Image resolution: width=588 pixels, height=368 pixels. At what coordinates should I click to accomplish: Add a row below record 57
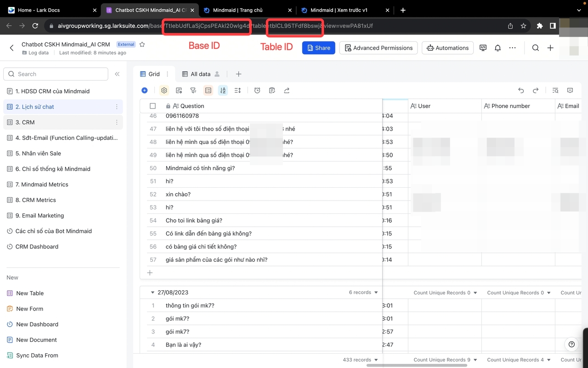[150, 273]
